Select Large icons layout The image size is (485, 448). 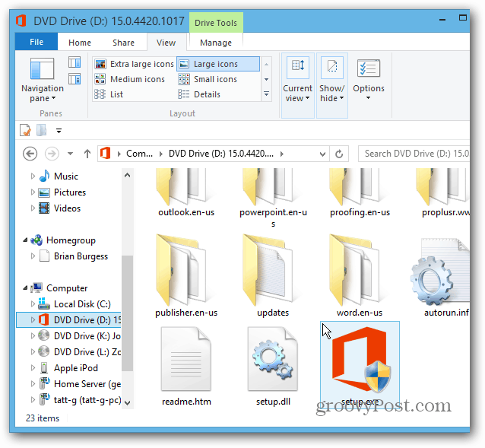218,64
